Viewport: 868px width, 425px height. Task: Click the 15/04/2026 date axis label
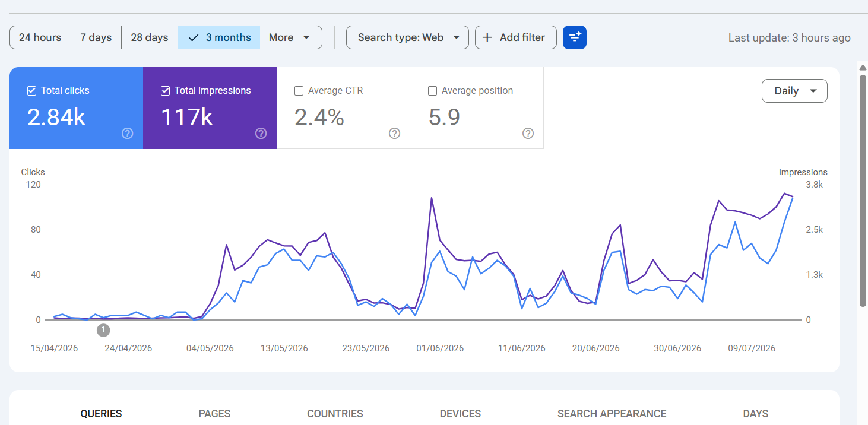click(x=55, y=348)
